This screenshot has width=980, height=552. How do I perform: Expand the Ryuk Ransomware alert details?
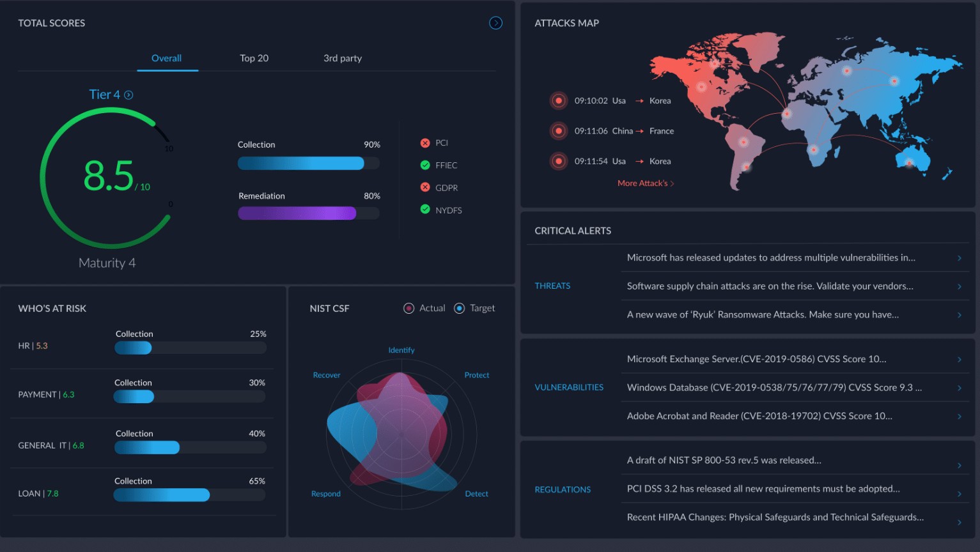pos(959,314)
